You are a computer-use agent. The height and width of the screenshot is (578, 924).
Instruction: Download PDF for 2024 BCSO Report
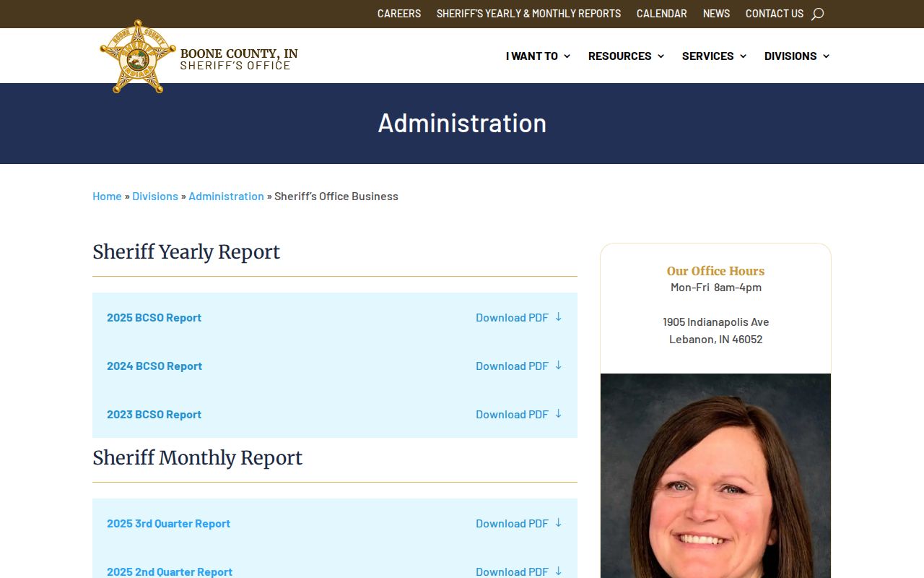[x=512, y=366]
